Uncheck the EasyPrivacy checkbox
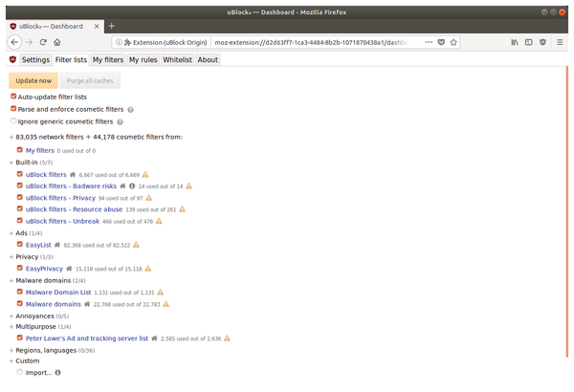This screenshot has width=574, height=392. pos(20,268)
